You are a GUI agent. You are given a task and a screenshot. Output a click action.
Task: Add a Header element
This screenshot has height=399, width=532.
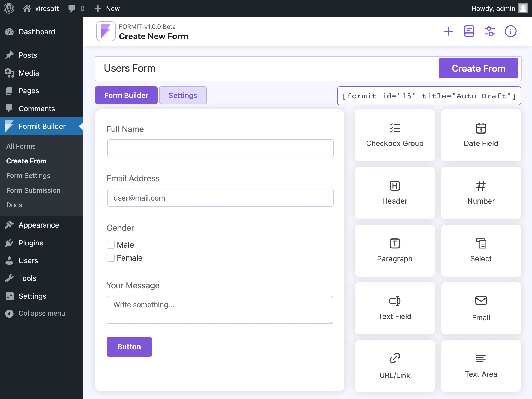(395, 193)
